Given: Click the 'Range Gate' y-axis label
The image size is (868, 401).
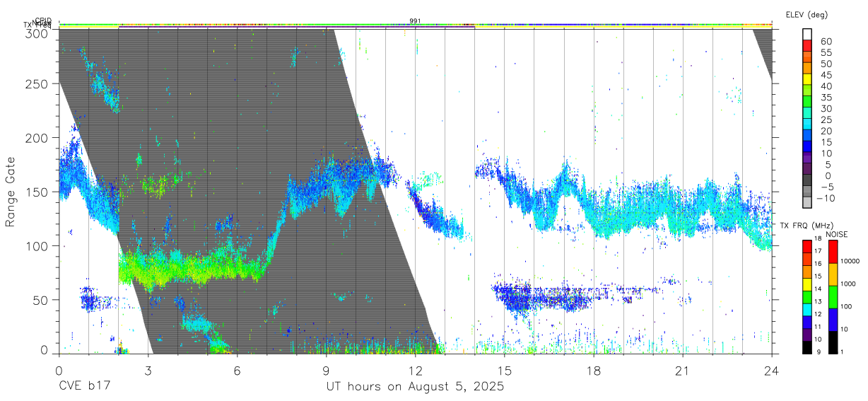Looking at the screenshot, I should click(11, 192).
